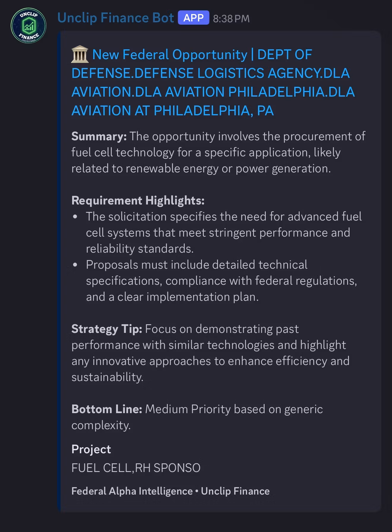
Task: Open the Unclip Finance Bot username profile
Action: 116,18
